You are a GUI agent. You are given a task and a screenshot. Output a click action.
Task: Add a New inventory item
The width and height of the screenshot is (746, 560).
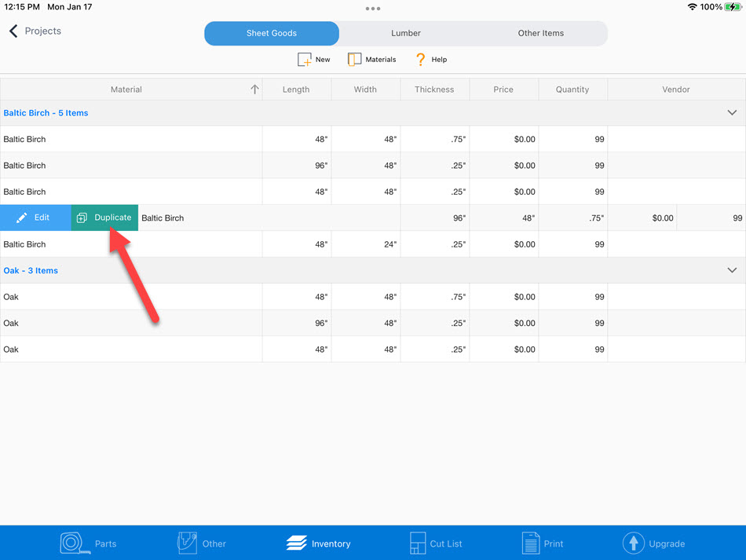[314, 60]
